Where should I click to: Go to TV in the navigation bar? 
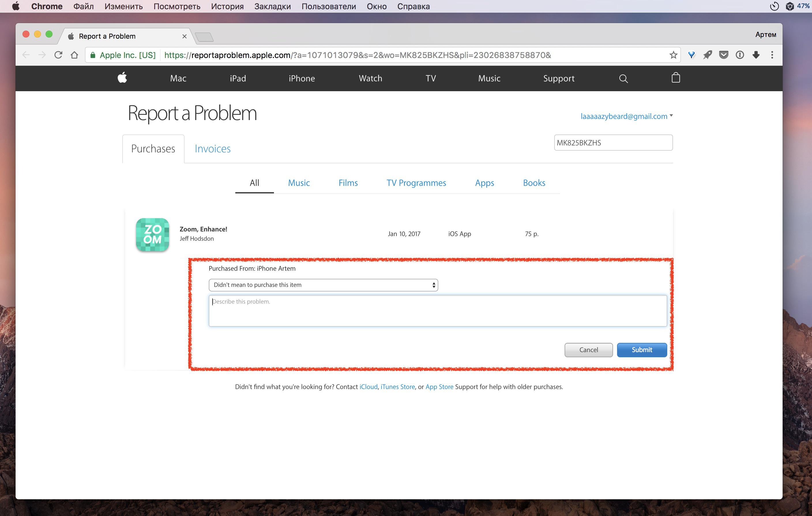pyautogui.click(x=431, y=78)
